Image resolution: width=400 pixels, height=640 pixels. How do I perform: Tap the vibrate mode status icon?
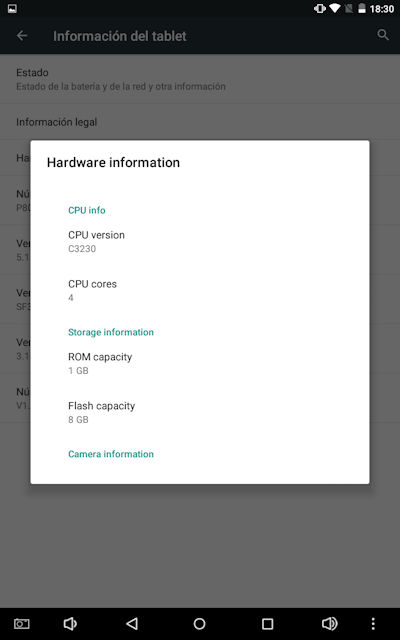[320, 9]
